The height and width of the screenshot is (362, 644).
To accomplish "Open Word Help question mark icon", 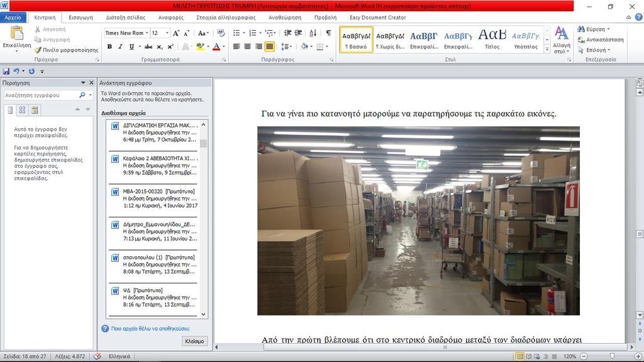I will click(639, 17).
